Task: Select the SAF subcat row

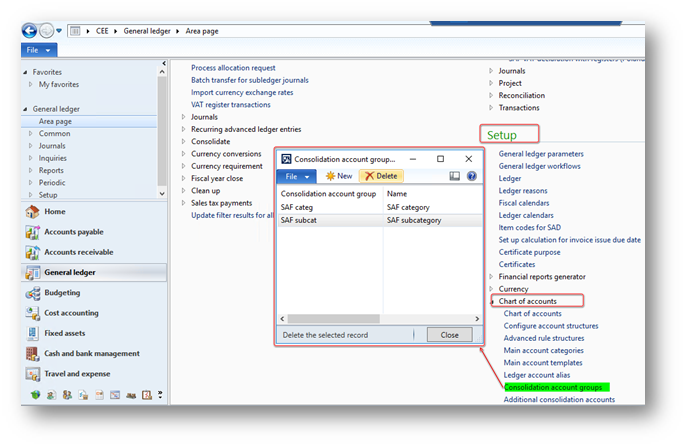Action: click(380, 220)
